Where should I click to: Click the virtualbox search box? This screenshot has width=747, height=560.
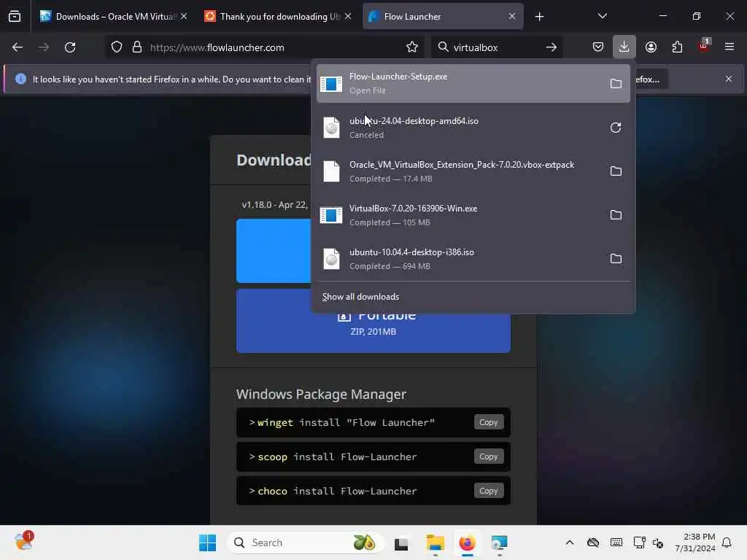495,47
